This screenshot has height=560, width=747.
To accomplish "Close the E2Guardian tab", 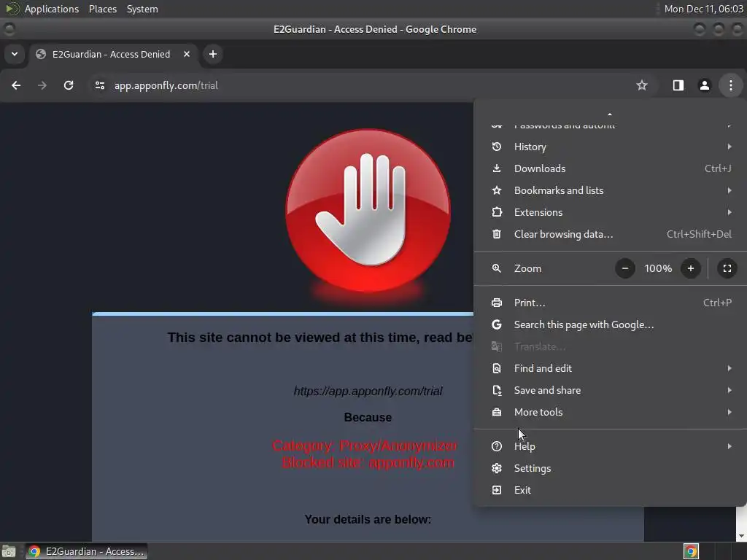I will (x=187, y=54).
